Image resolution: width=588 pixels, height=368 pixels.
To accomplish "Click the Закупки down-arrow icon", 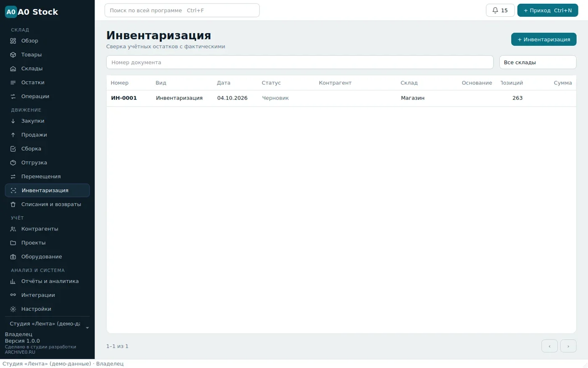I will coord(13,121).
